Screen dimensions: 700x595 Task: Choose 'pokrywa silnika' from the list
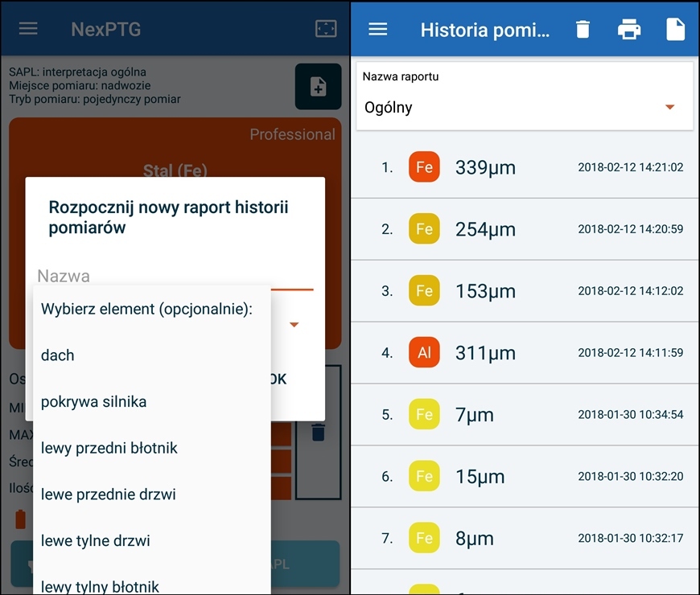(x=93, y=402)
